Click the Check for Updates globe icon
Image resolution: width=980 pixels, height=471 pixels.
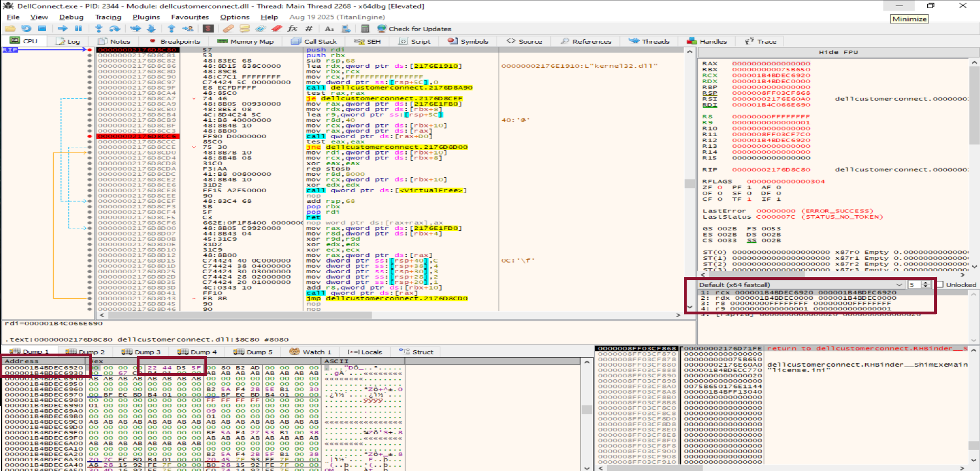[x=382, y=29]
